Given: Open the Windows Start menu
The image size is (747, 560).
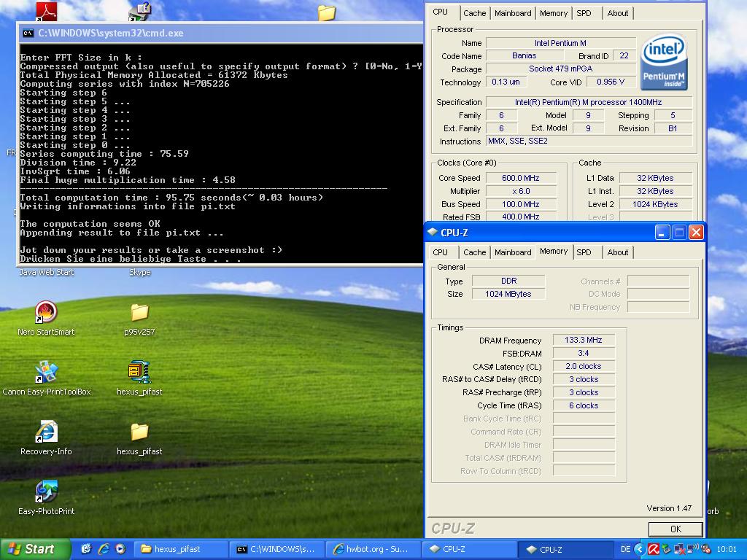Looking at the screenshot, I should coord(35,549).
